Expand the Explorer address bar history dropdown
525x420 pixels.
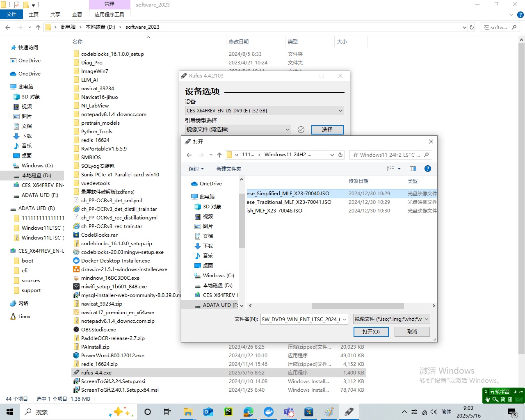464,27
